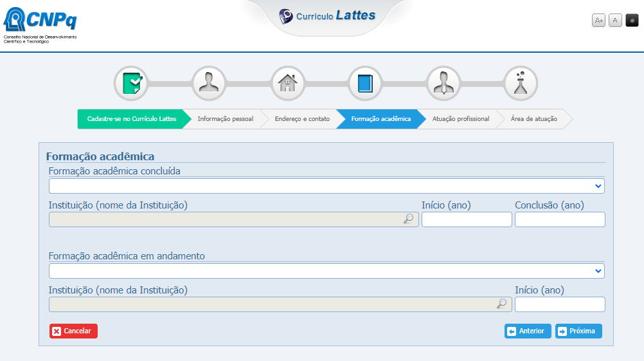Click the blue book academic icon
This screenshot has height=361, width=644.
[365, 84]
